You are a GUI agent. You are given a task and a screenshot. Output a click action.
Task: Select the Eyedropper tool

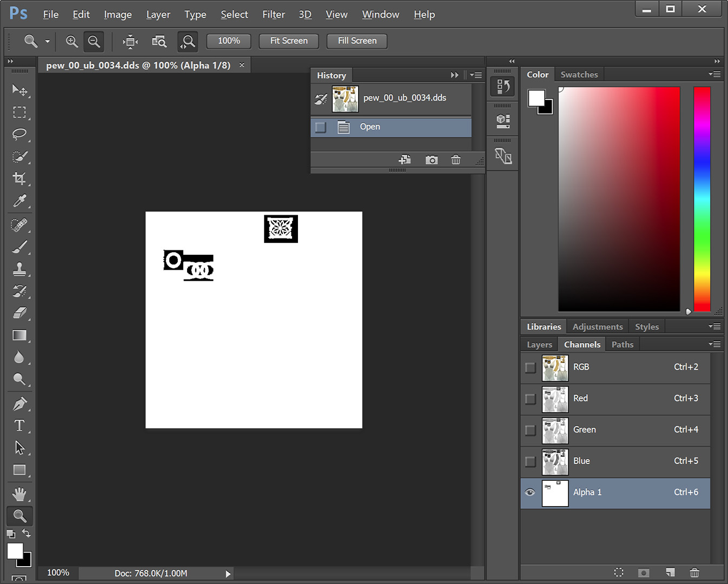point(19,201)
